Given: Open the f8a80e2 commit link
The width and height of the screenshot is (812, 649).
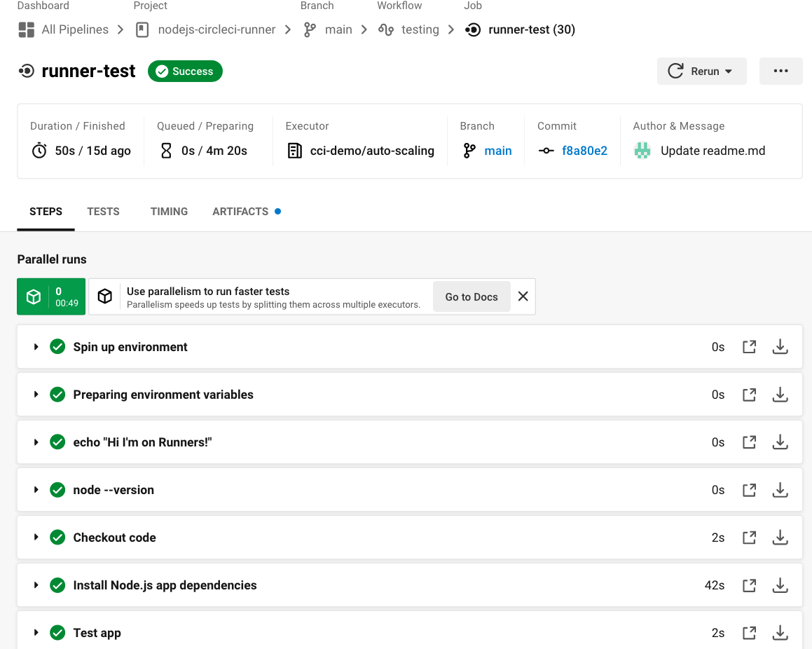Looking at the screenshot, I should pyautogui.click(x=584, y=150).
